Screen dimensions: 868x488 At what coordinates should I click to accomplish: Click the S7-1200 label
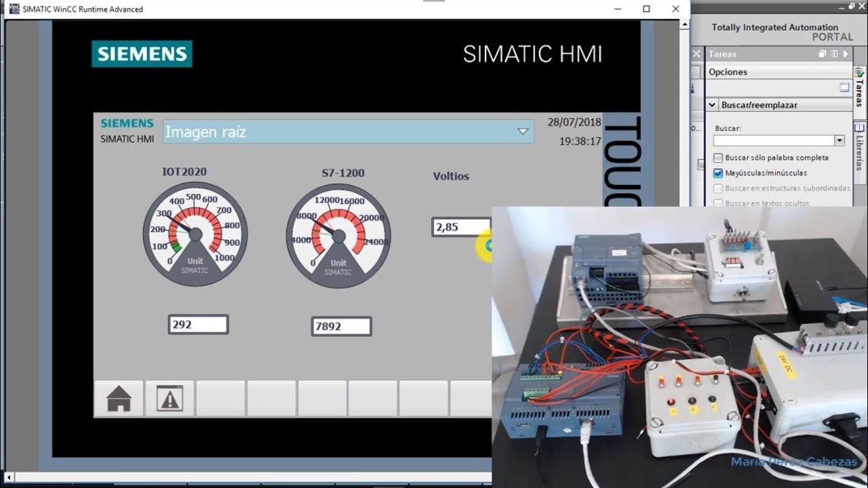click(x=342, y=174)
